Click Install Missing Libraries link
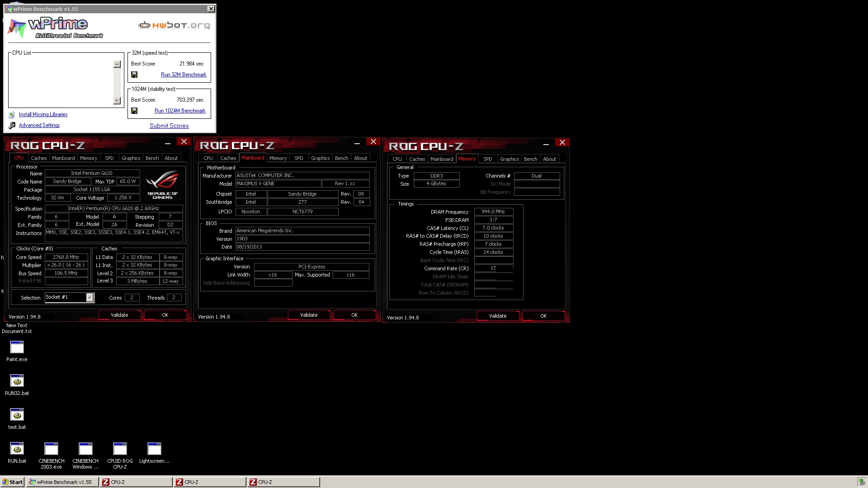 pyautogui.click(x=43, y=115)
